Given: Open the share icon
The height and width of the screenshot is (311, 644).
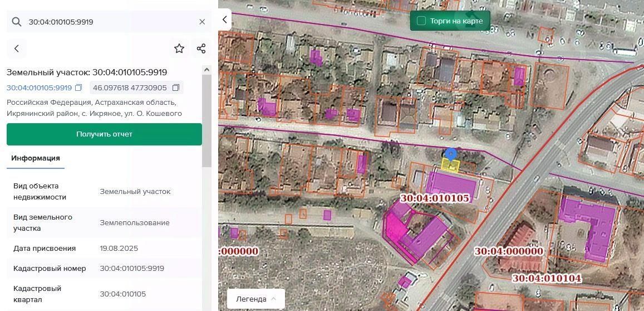Looking at the screenshot, I should pyautogui.click(x=201, y=48).
